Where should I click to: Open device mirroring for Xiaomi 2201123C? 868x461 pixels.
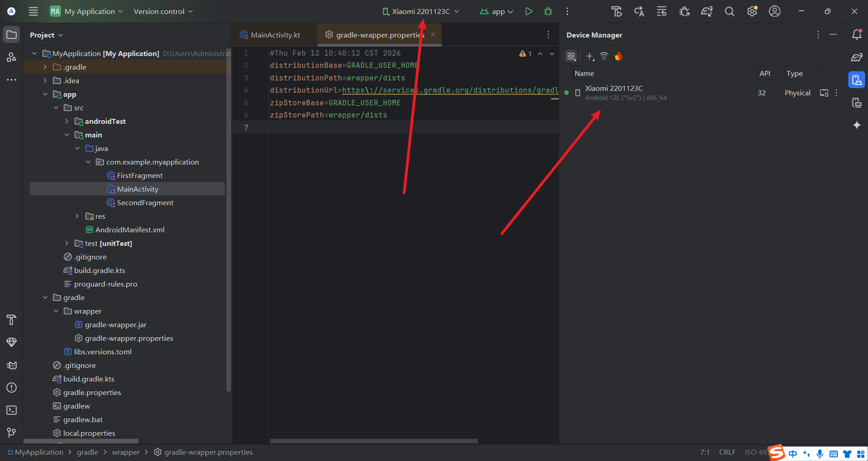pyautogui.click(x=824, y=93)
